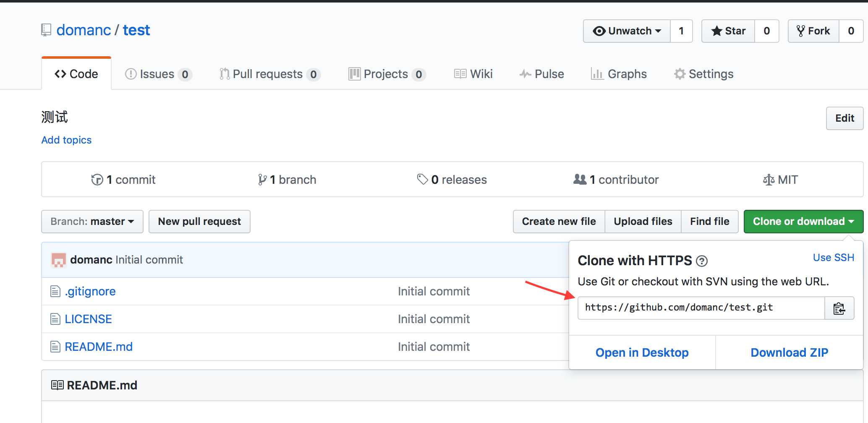The width and height of the screenshot is (868, 423).
Task: Click the eye icon in the Unwatch button
Action: click(599, 31)
